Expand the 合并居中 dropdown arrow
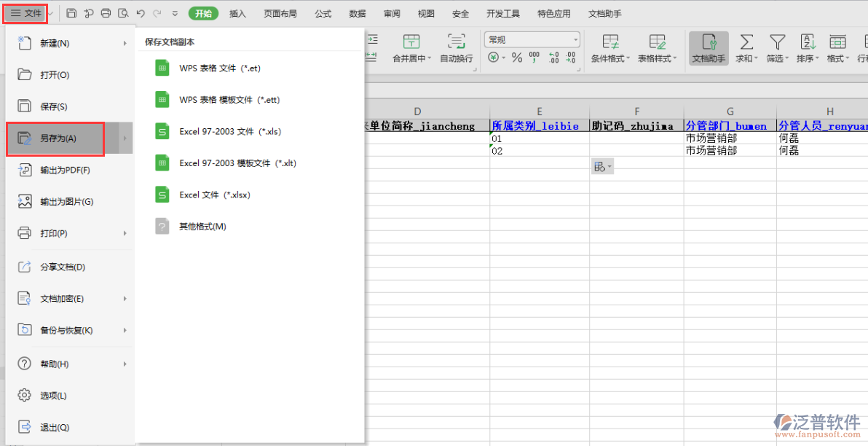Viewport: 868px width, 446px height. click(x=430, y=58)
